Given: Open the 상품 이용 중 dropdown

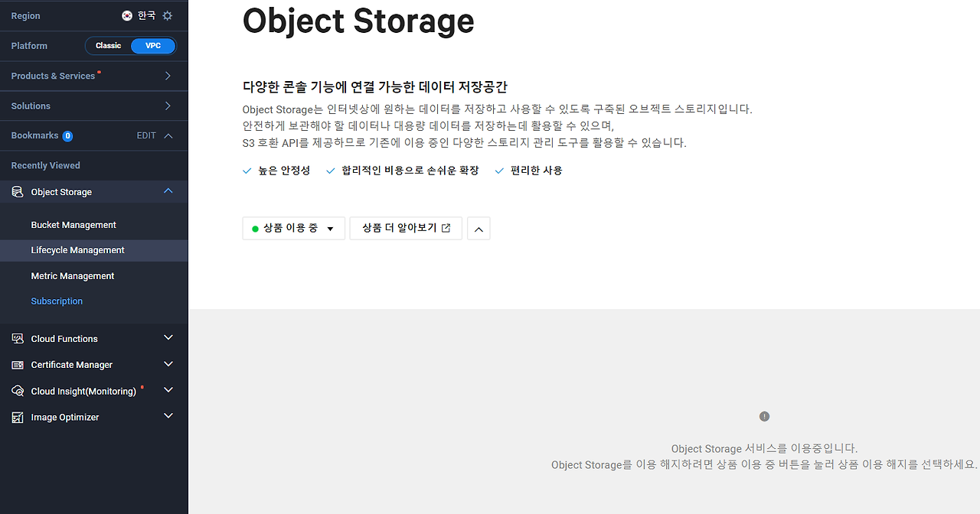Looking at the screenshot, I should pyautogui.click(x=293, y=229).
